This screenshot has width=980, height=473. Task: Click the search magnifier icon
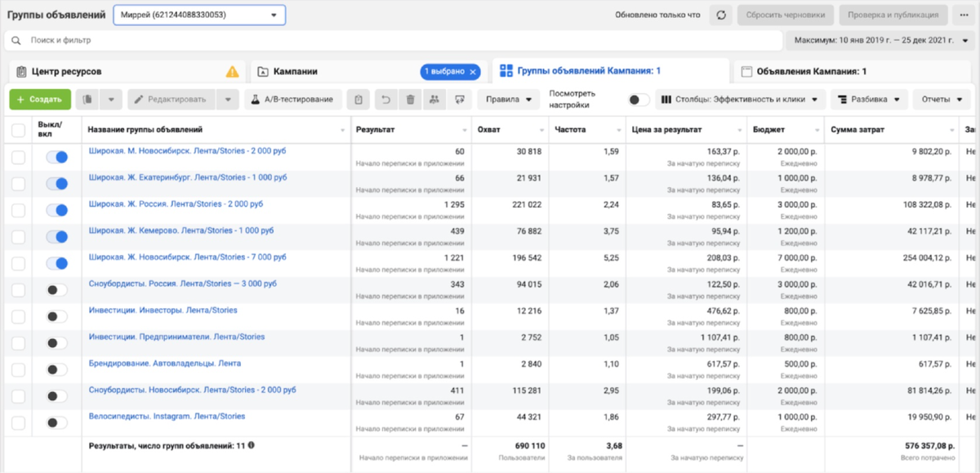click(17, 40)
